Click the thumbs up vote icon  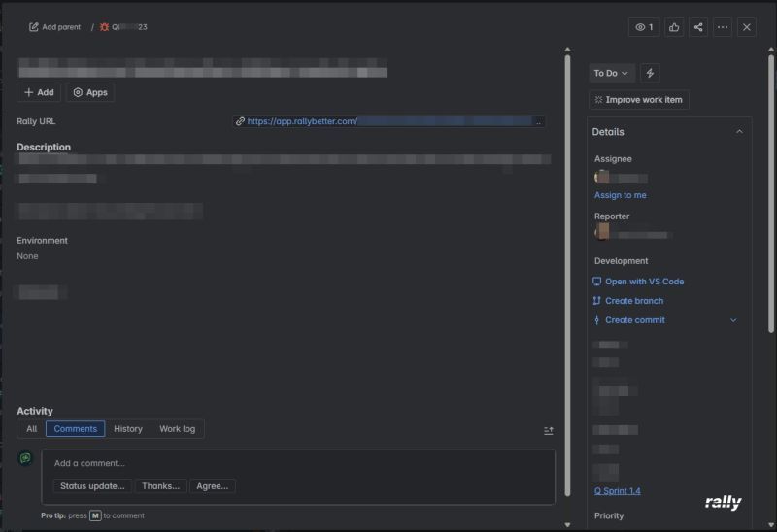click(674, 27)
